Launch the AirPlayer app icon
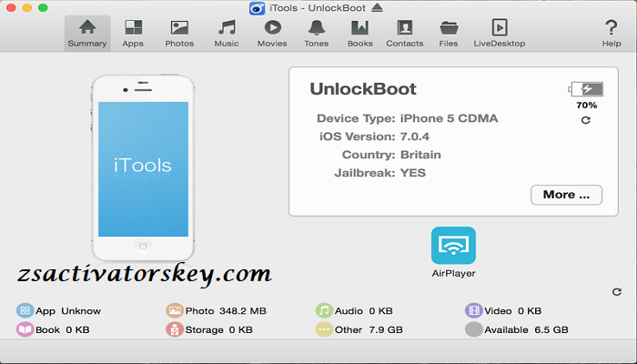This screenshot has width=637, height=364. tap(453, 246)
